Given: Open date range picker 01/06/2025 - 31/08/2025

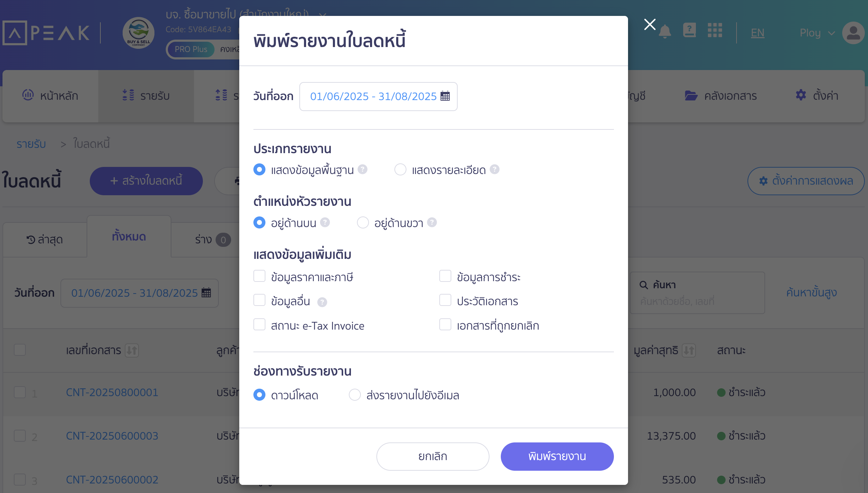Looking at the screenshot, I should pyautogui.click(x=378, y=97).
